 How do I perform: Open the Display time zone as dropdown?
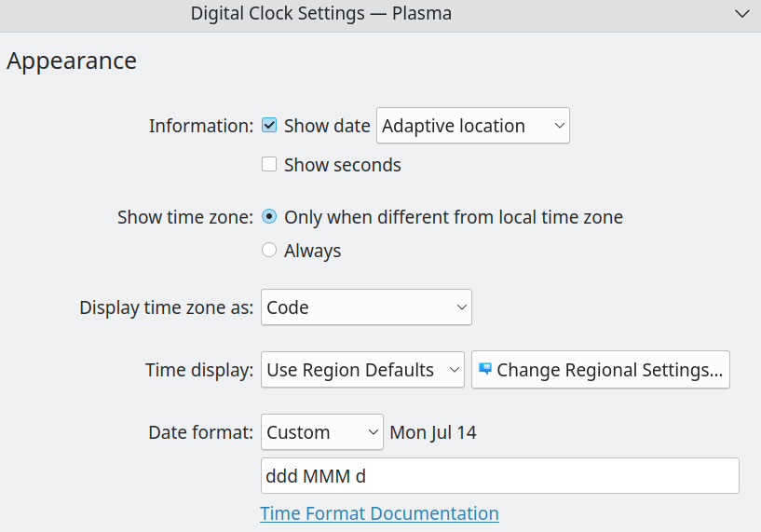click(366, 307)
